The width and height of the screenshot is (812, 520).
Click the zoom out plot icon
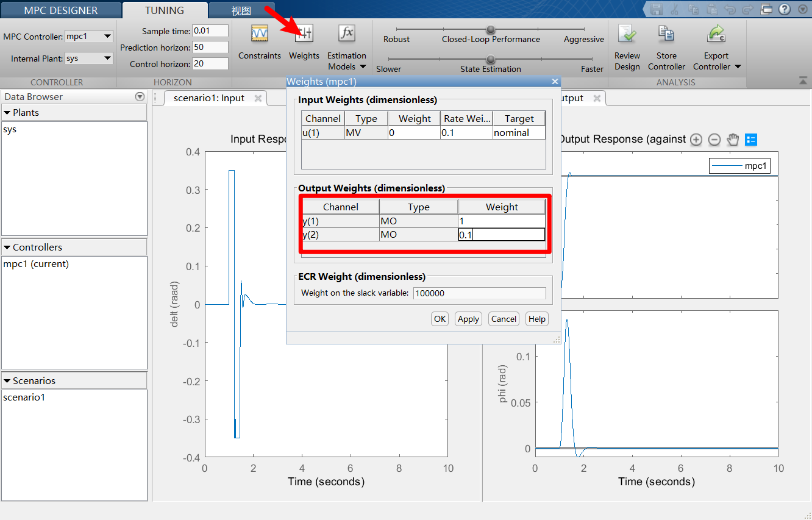(714, 140)
